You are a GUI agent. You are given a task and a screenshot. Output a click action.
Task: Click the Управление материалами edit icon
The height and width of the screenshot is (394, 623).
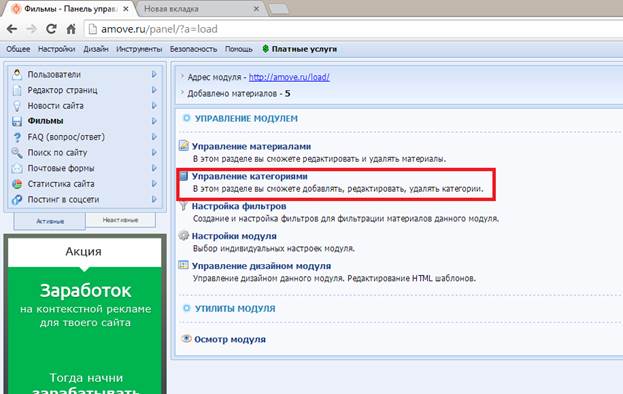click(184, 145)
